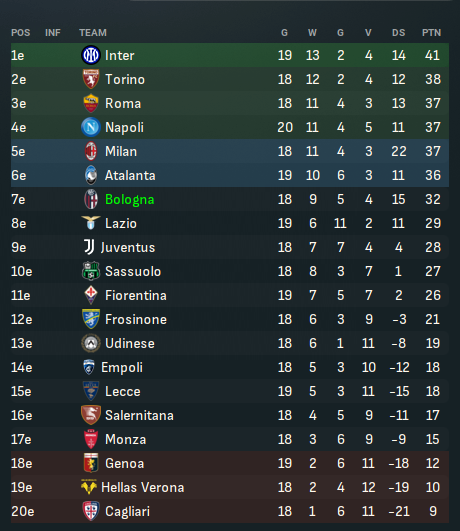Click the Torino club crest

click(x=91, y=79)
